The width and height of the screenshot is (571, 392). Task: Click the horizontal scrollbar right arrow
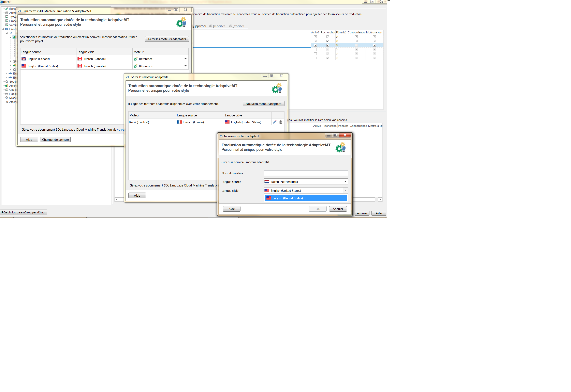pyautogui.click(x=380, y=200)
